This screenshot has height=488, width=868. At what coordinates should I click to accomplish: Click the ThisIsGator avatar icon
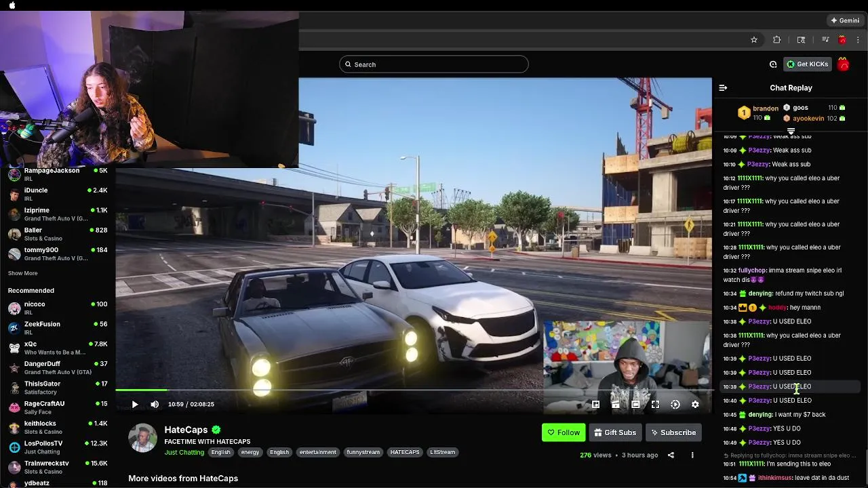coord(14,388)
